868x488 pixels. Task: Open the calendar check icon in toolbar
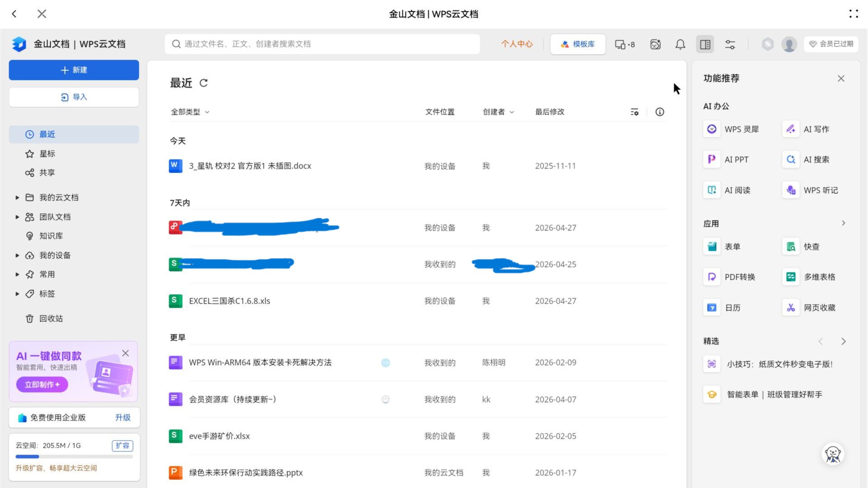(x=656, y=44)
